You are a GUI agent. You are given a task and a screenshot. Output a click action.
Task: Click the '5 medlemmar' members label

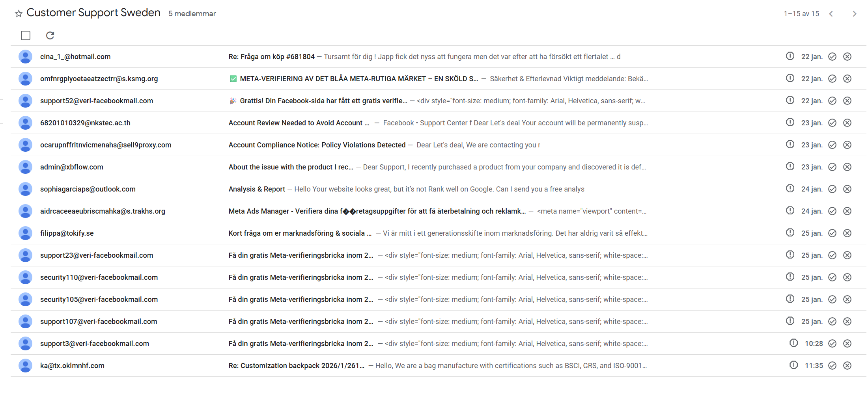click(x=192, y=14)
